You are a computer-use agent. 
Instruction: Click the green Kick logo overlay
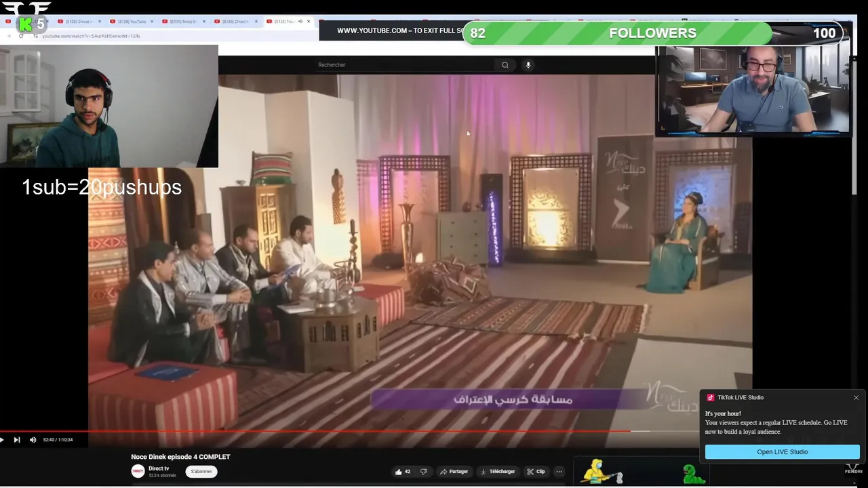point(26,24)
